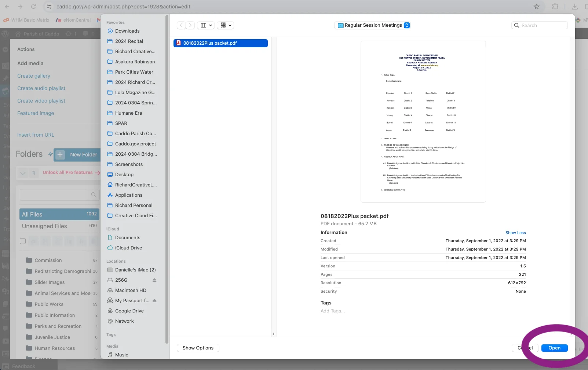
Task: Select Downloads in Favorites sidebar
Action: [x=127, y=31]
